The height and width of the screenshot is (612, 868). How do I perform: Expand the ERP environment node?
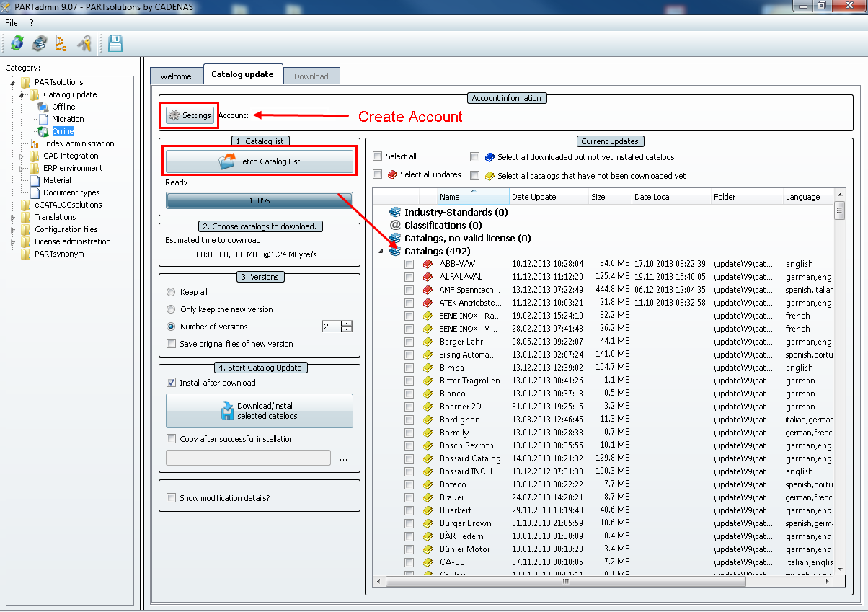click(22, 168)
